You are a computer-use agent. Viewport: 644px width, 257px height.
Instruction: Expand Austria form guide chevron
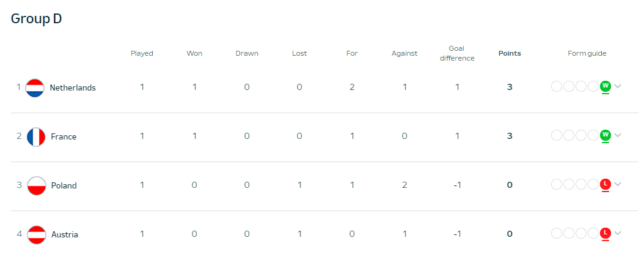618,233
